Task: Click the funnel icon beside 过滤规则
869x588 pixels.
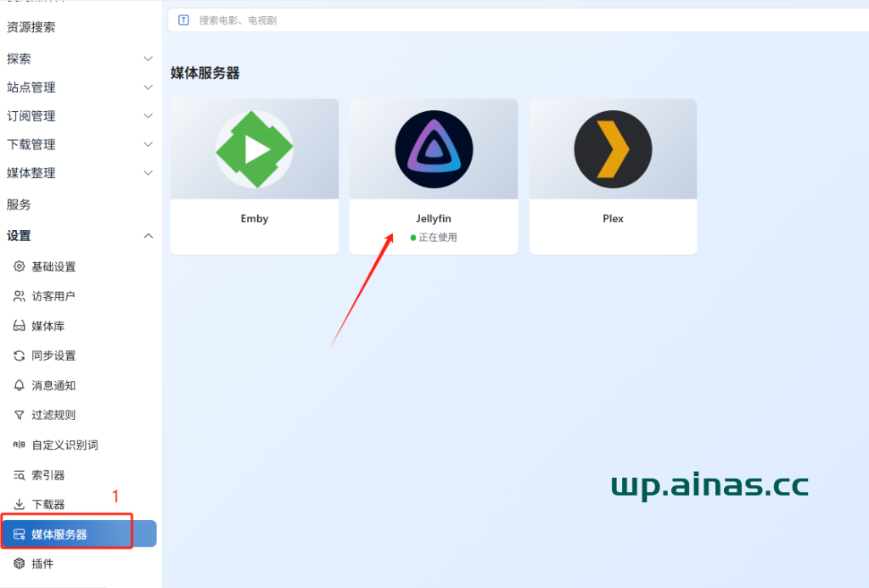Action: (19, 415)
